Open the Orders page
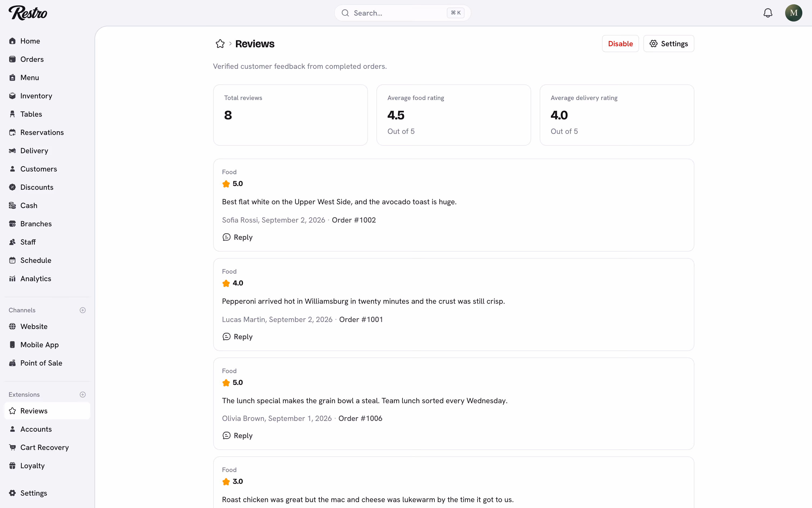The width and height of the screenshot is (812, 508). pyautogui.click(x=47, y=59)
